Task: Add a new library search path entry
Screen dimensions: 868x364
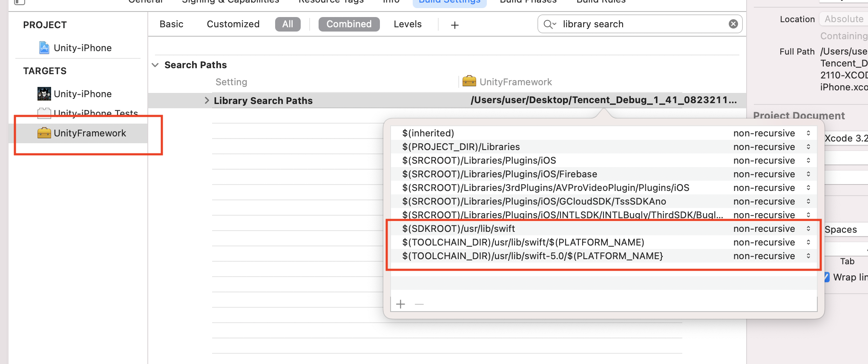Action: coord(400,304)
